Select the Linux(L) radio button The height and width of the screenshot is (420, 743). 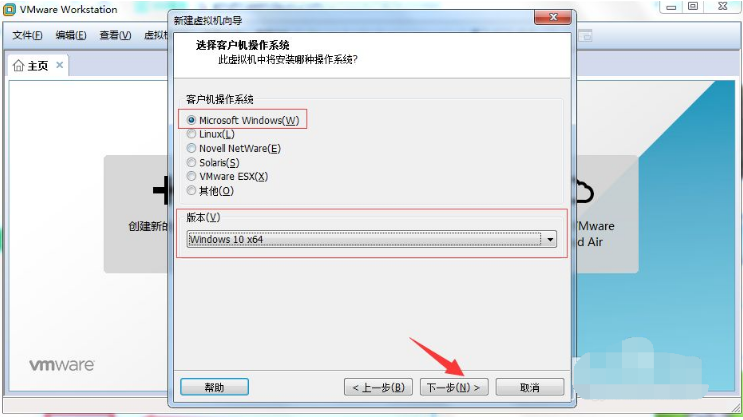coord(191,134)
